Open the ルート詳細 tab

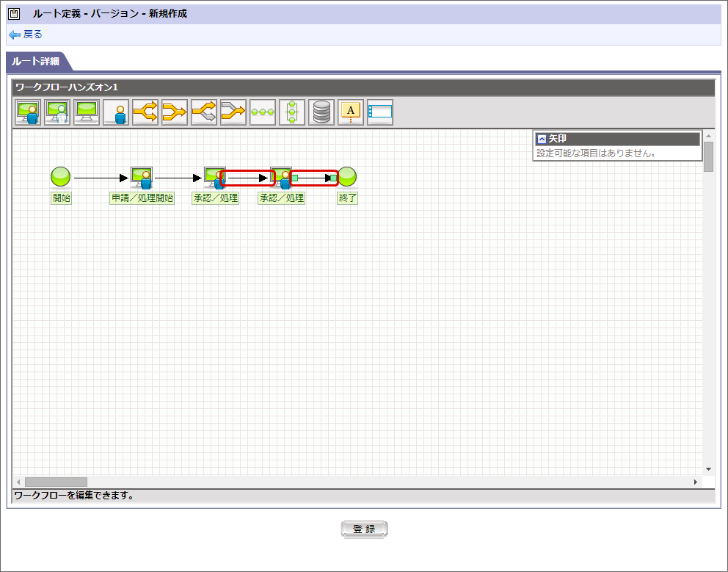tap(36, 62)
